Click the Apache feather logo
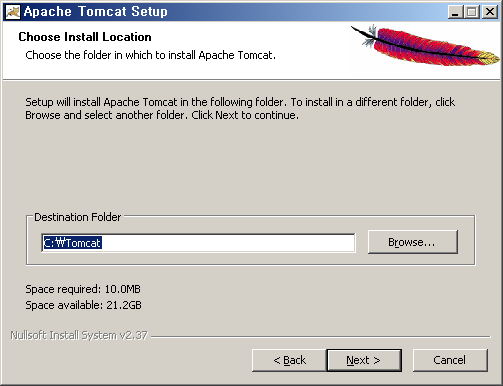Viewport: 503px width, 386px height. coord(425,45)
